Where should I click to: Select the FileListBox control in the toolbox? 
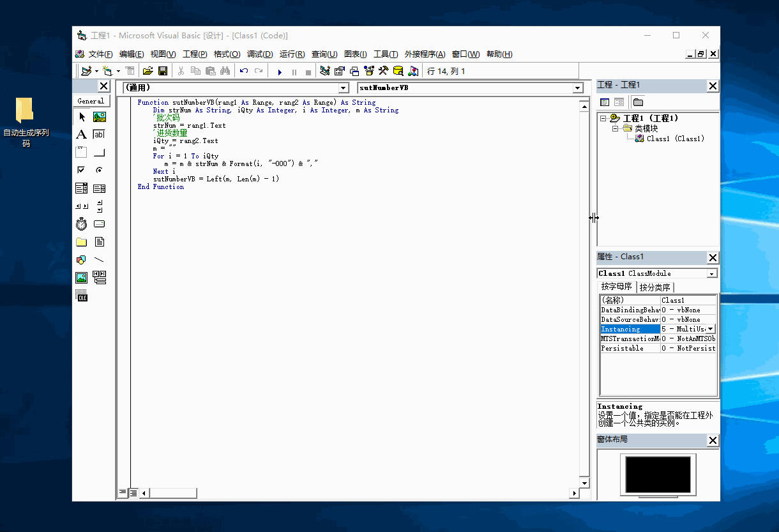pos(100,241)
